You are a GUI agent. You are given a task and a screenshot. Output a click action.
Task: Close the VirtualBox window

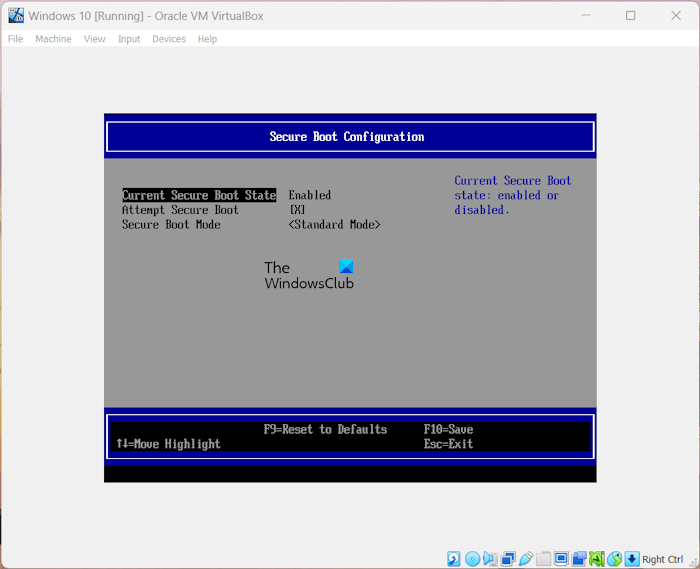click(676, 16)
